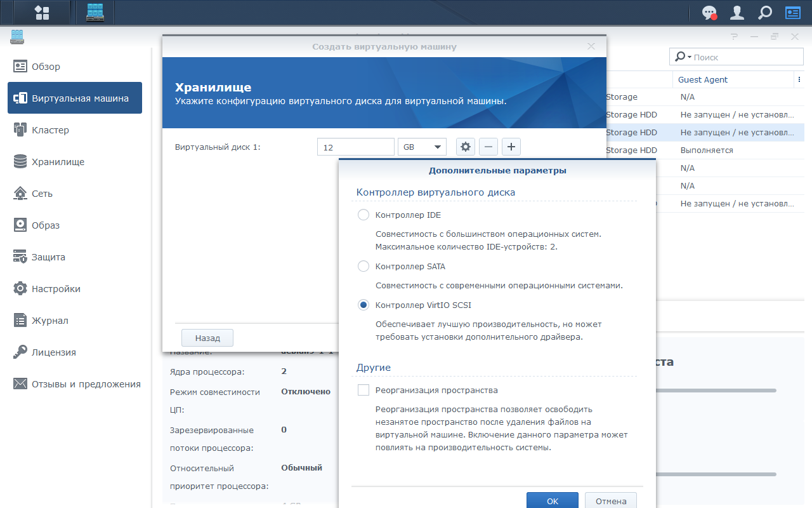Image resolution: width=812 pixels, height=508 pixels.
Task: Click the feedback envelope sidebar icon
Action: [20, 384]
